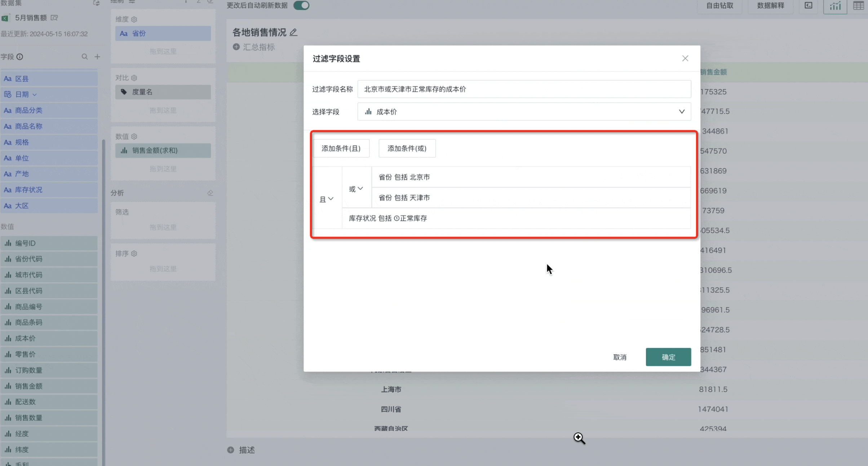Click the search icon beside 字段
The height and width of the screenshot is (466, 868).
[x=84, y=57]
